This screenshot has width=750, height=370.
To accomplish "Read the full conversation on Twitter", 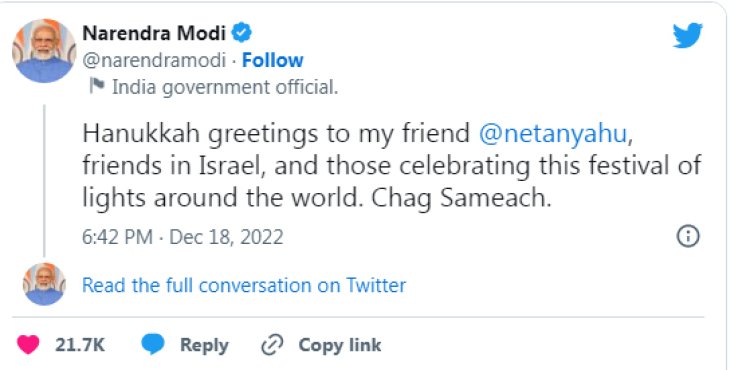I will tap(244, 285).
